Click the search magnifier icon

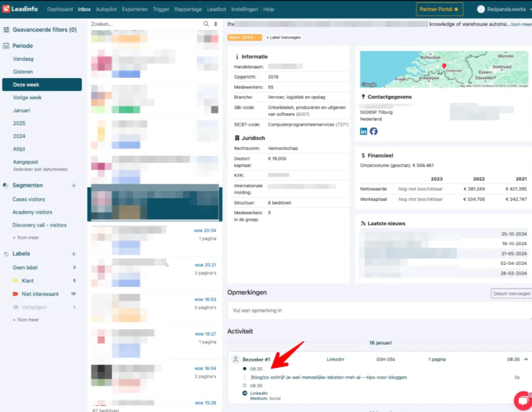207,24
